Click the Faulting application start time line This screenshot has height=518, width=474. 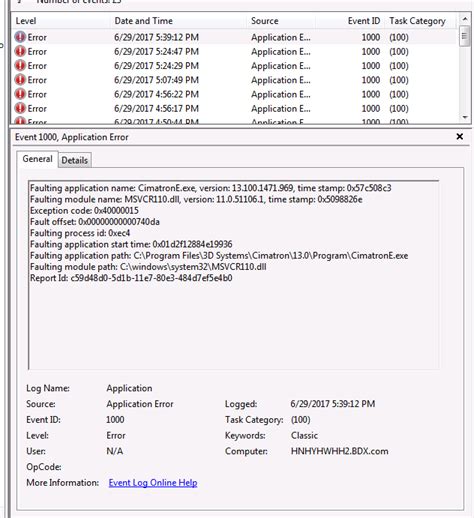click(131, 244)
